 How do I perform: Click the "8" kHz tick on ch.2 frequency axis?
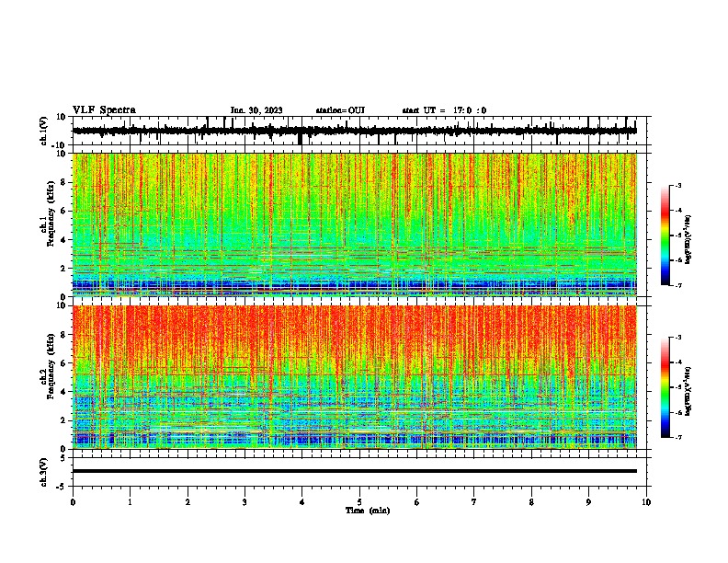coord(64,334)
